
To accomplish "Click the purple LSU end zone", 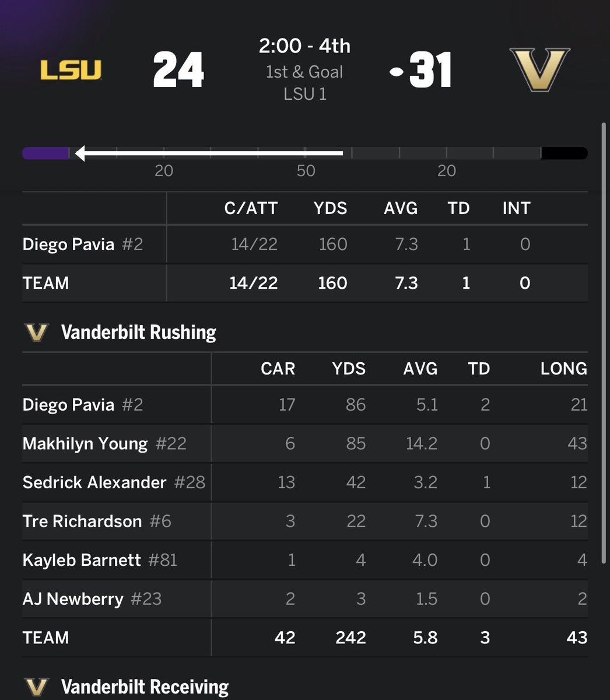I will (45, 153).
